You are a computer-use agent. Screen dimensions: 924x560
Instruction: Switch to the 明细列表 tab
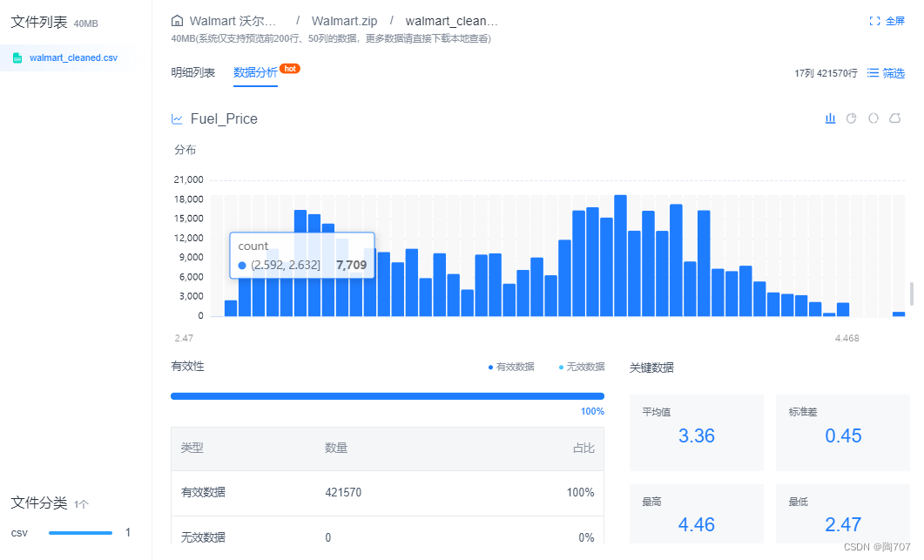click(192, 72)
